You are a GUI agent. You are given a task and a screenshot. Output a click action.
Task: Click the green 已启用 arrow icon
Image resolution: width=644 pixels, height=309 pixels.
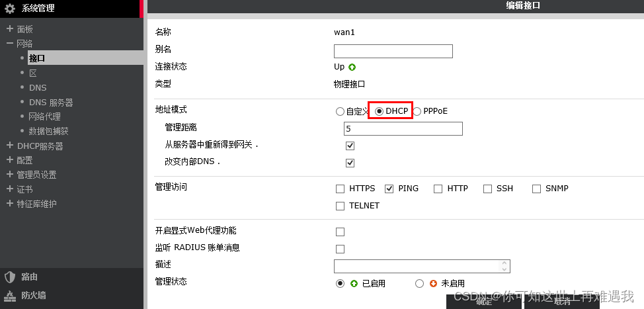pos(354,283)
